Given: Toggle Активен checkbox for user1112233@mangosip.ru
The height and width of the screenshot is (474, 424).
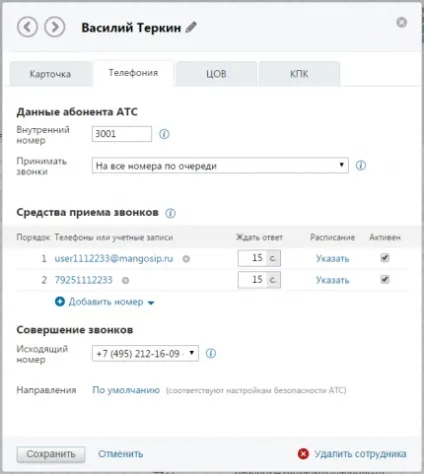Looking at the screenshot, I should [385, 258].
